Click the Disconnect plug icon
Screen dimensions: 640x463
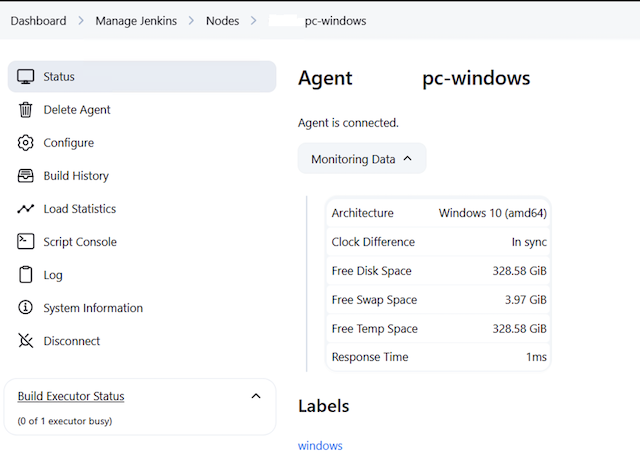coord(26,341)
